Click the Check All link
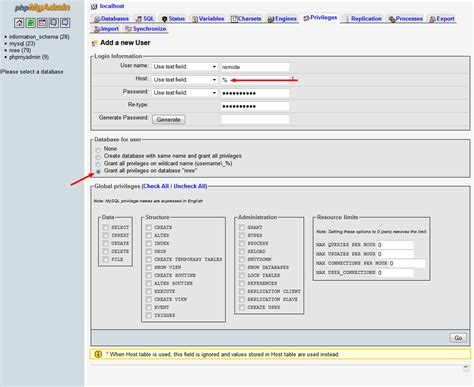474x387 pixels. (156, 186)
